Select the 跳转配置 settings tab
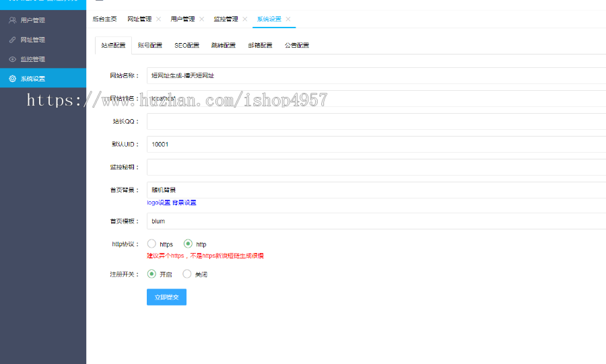Screen dimensions: 606x364 click(224, 45)
